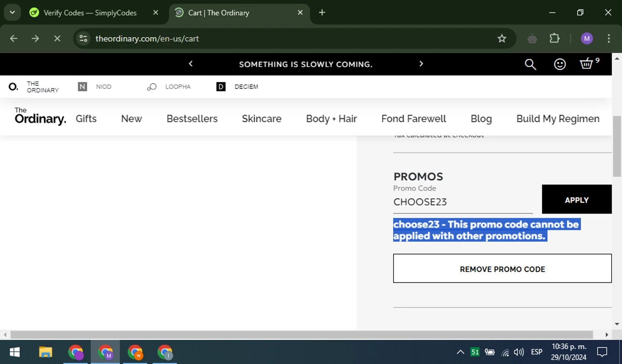Open the Fond Farewell menu item

pyautogui.click(x=413, y=119)
